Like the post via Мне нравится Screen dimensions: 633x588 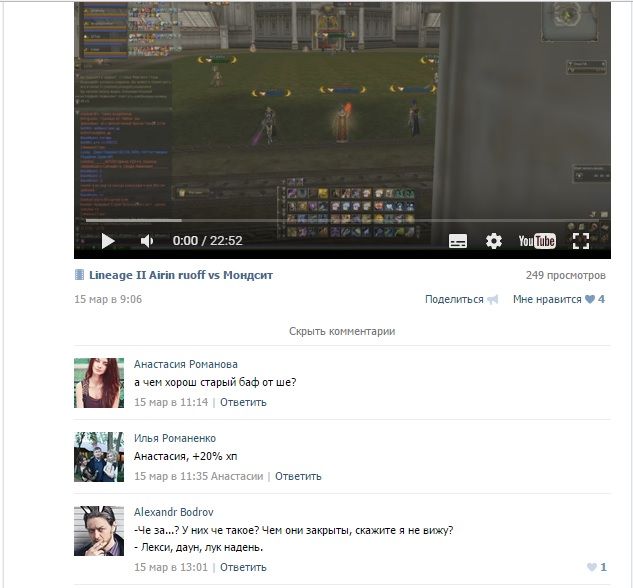547,299
